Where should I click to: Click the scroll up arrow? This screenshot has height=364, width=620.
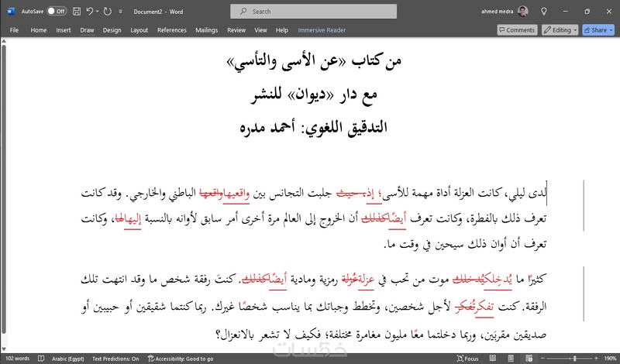[x=4, y=41]
